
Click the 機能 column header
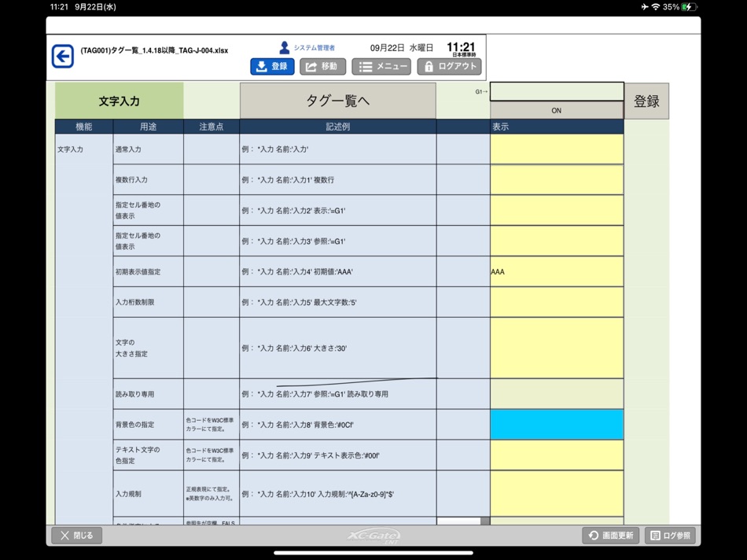[x=84, y=127]
